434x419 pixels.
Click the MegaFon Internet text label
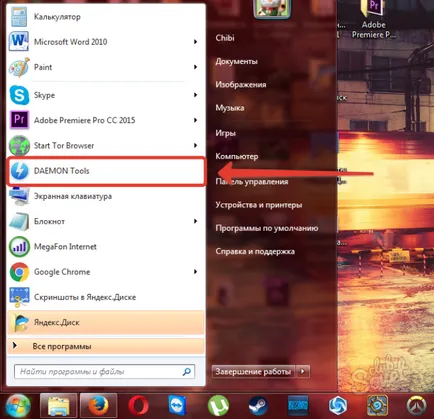point(65,247)
